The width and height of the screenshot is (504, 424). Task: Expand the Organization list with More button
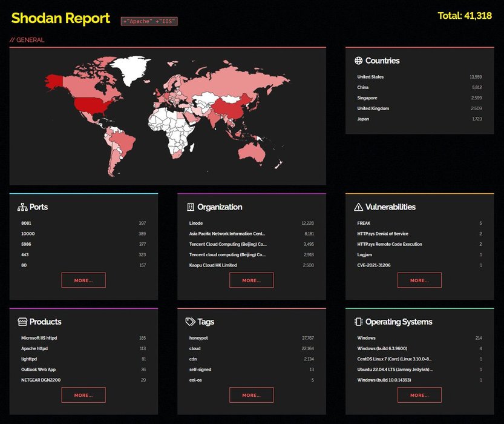(x=251, y=280)
